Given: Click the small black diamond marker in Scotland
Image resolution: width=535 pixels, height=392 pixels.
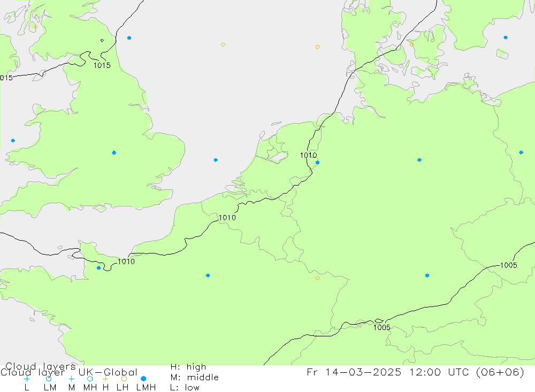Looking at the screenshot, I should point(102,41).
